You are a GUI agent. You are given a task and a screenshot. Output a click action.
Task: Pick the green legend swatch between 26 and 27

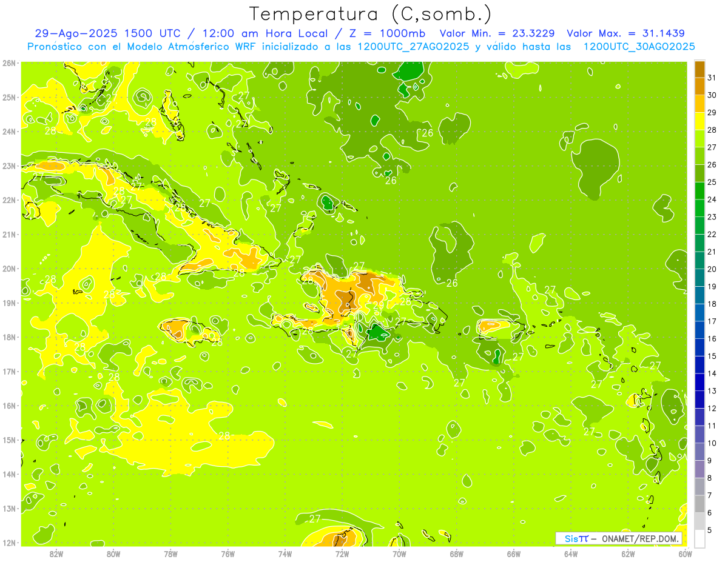[x=699, y=156]
